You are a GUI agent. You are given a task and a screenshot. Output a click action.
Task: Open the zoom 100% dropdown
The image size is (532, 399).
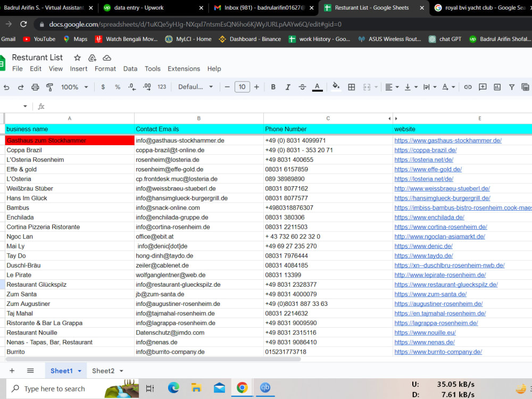click(x=74, y=87)
